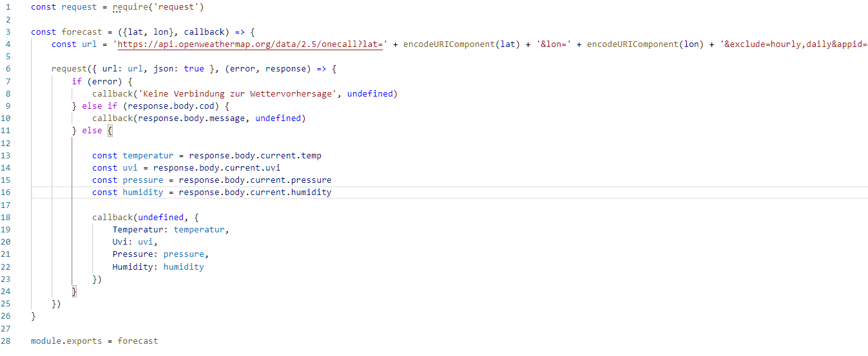Image resolution: width=868 pixels, height=356 pixels.
Task: Click the true value of json option
Action: 194,69
